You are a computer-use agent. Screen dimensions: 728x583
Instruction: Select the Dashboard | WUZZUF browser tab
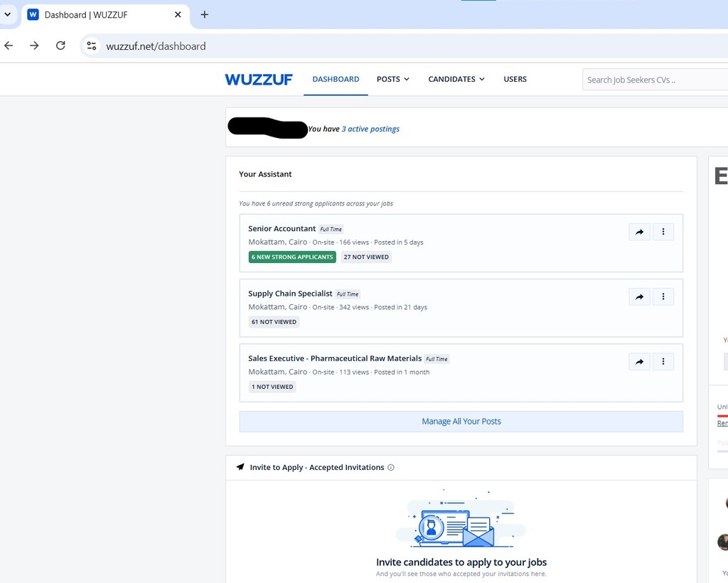pyautogui.click(x=105, y=15)
